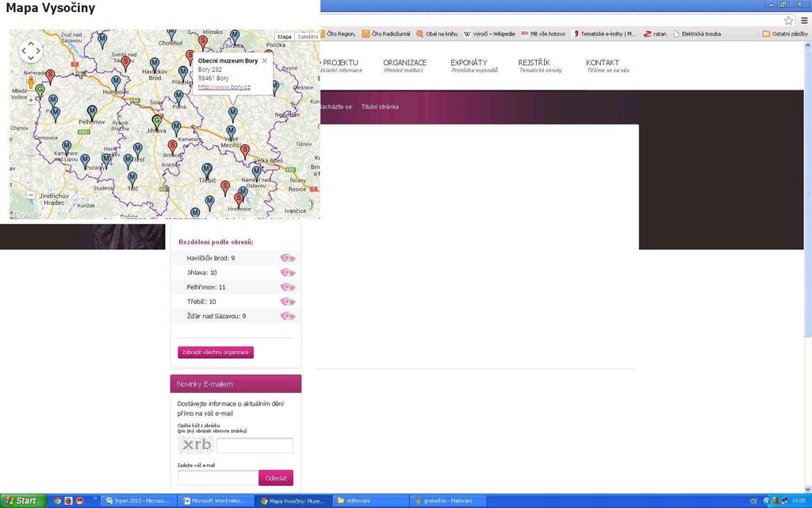Click the Windows Start button
The image size is (812, 508).
pyautogui.click(x=23, y=501)
